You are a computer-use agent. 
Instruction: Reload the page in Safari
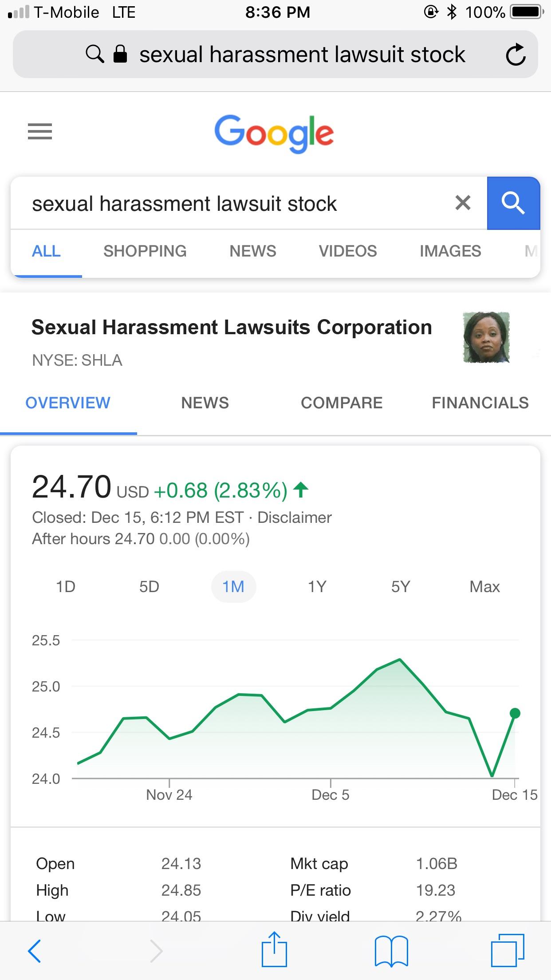[516, 55]
